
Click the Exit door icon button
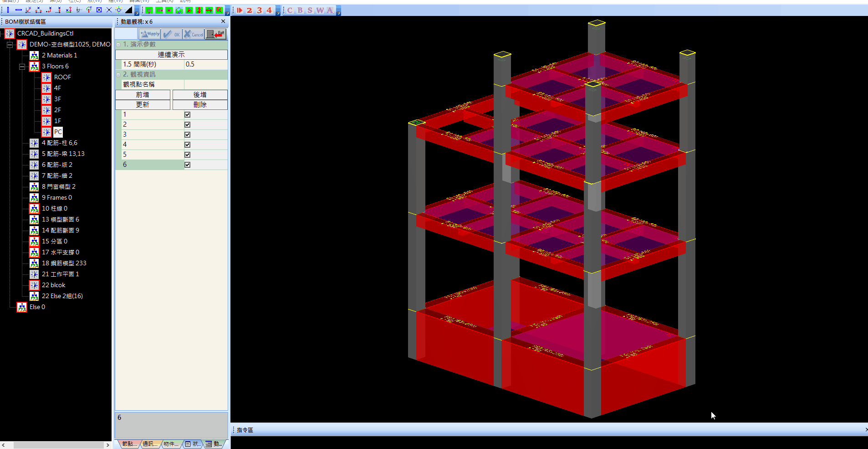pos(215,34)
